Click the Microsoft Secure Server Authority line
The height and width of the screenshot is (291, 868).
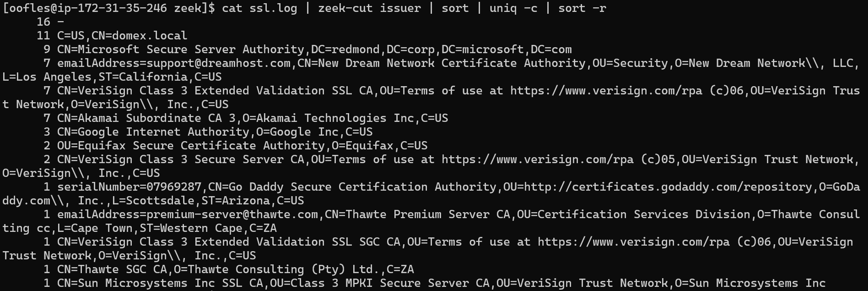[314, 49]
